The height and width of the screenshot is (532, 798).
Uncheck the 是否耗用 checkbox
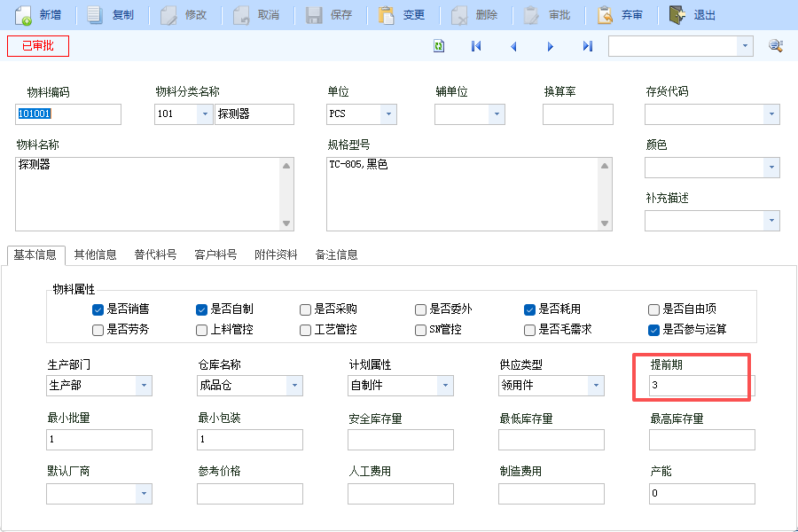click(x=530, y=309)
